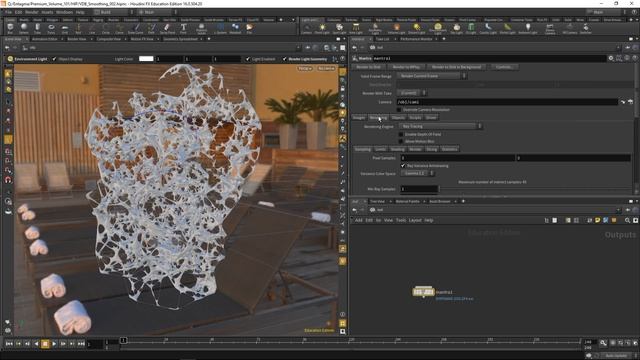This screenshot has width=640, height=360.
Task: Add a GI Light from shelf
Action: [x=471, y=28]
